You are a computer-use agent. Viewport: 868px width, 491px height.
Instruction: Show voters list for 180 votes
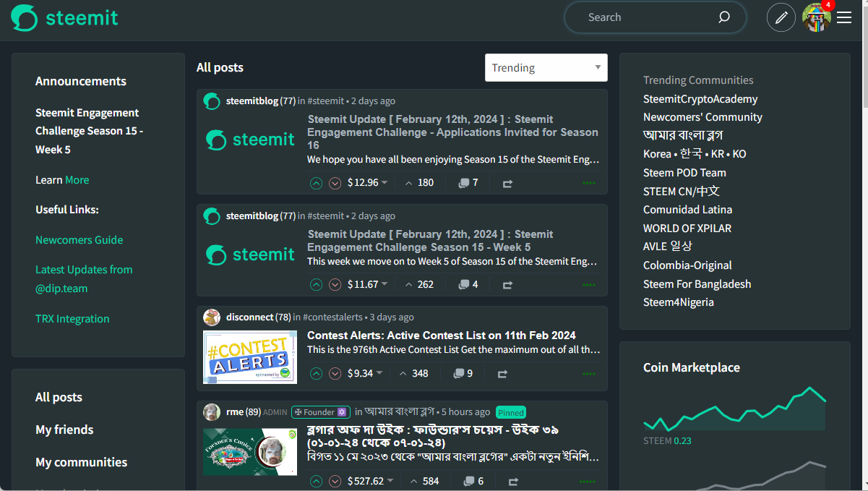[x=419, y=183]
